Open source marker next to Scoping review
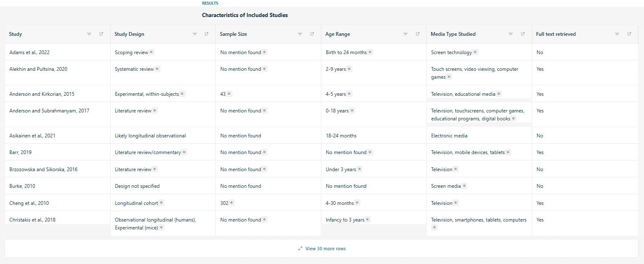Screen dimensions: 644x264 151,52
